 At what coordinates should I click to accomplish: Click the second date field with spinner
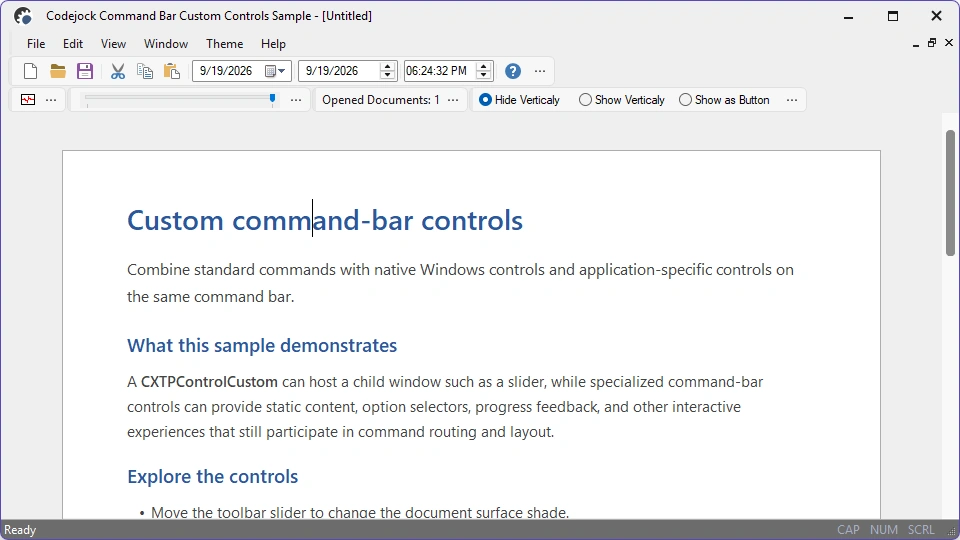348,71
